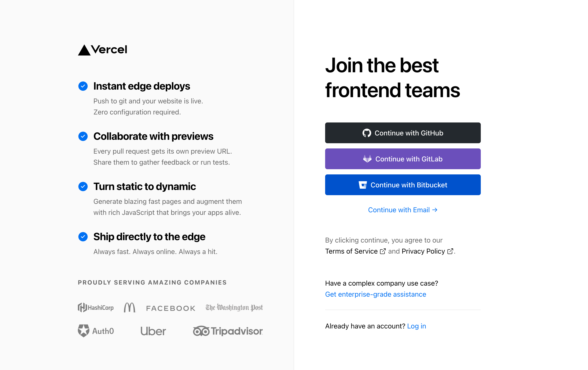The image size is (588, 370).
Task: Open the Terms of Service link
Action: click(x=352, y=251)
